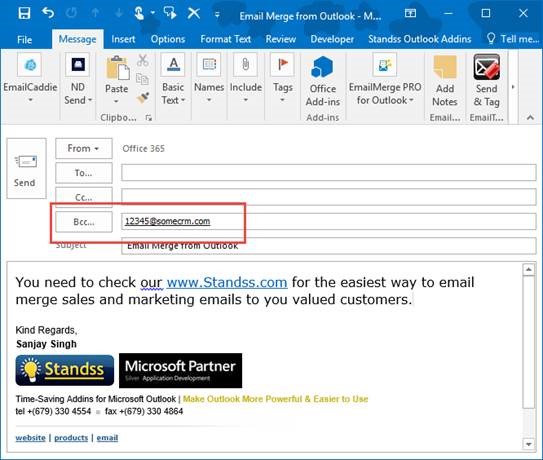Click the Sanjay Singh signature name
The width and height of the screenshot is (543, 460).
point(46,344)
